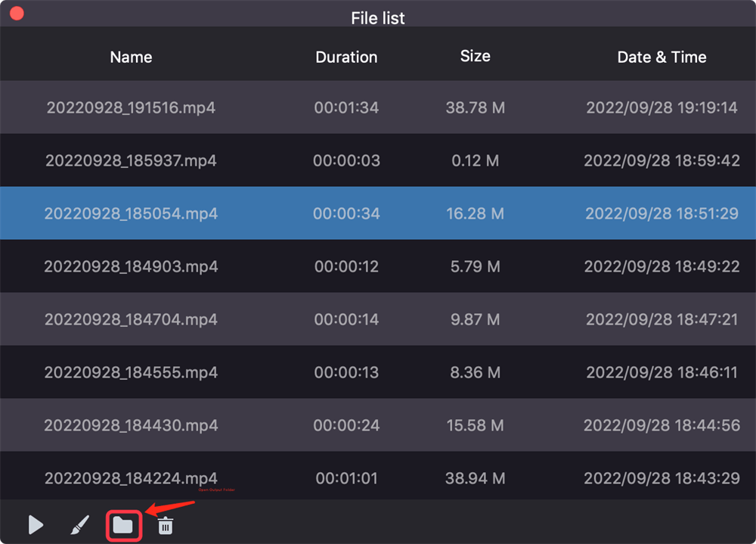The height and width of the screenshot is (544, 756).
Task: Click the highlighted 20220928_185054.mp4 file name
Action: [x=131, y=213]
